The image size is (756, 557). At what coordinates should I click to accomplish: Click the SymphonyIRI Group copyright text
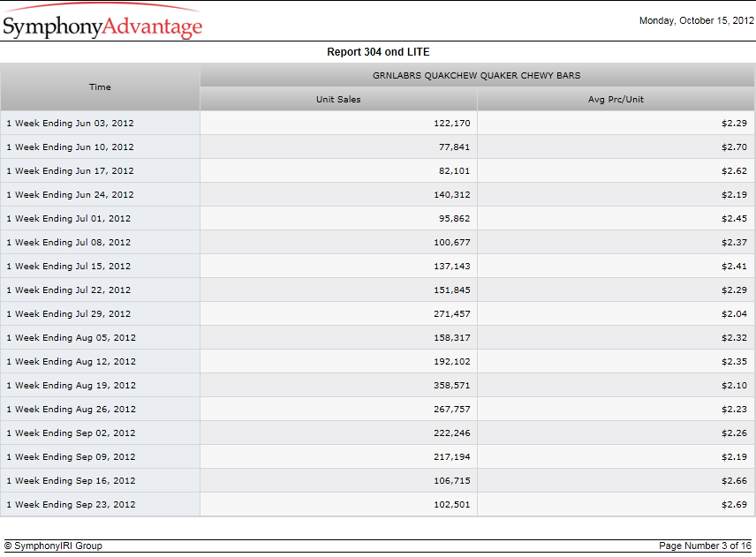tap(53, 546)
